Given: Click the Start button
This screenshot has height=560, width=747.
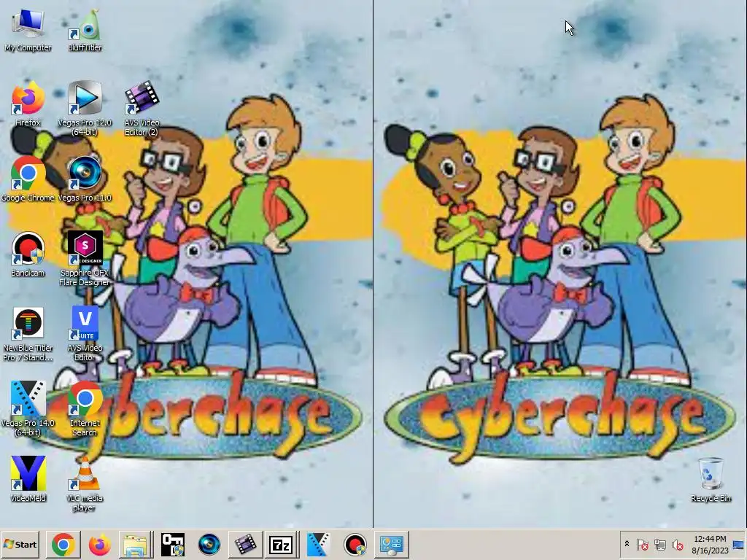Looking at the screenshot, I should [x=20, y=544].
